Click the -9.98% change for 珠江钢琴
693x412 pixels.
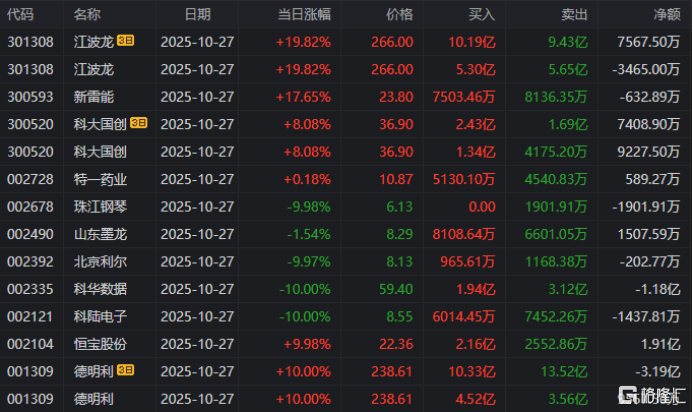309,206
